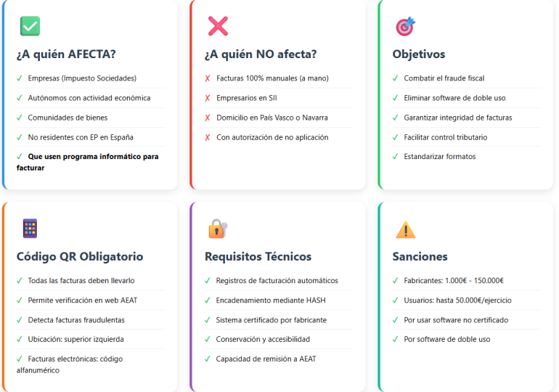The image size is (559, 392).
Task: Click Combatir el fraude fiscal item
Action: click(x=444, y=78)
